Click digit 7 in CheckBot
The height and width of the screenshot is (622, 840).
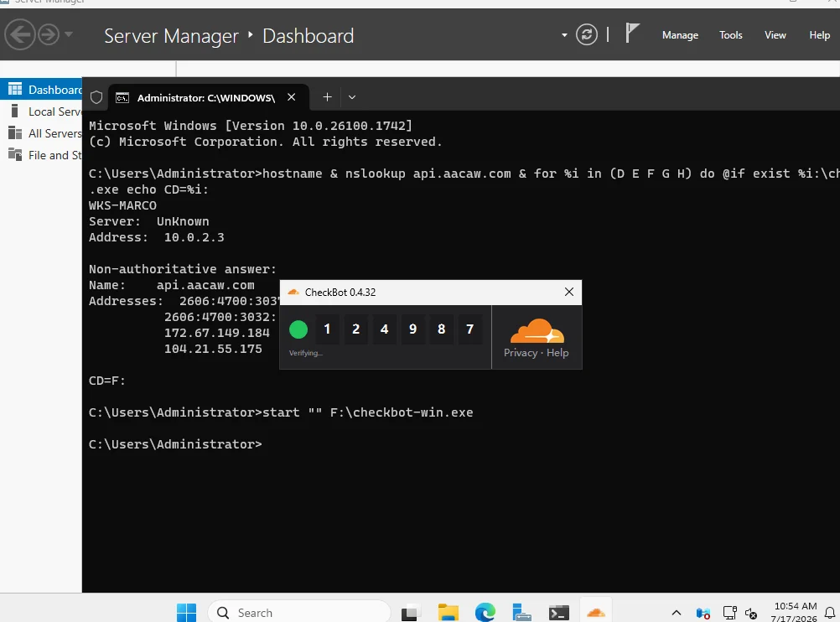(x=469, y=329)
